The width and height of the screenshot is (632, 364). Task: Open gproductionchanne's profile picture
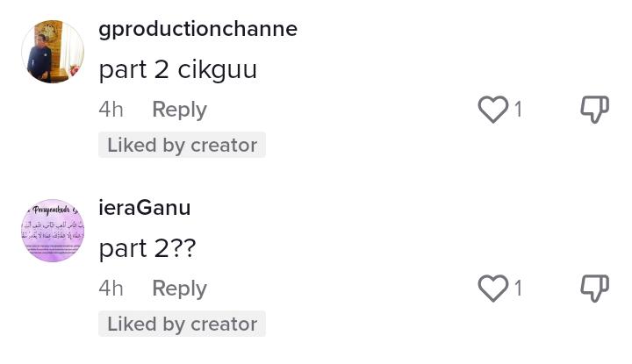coord(52,52)
